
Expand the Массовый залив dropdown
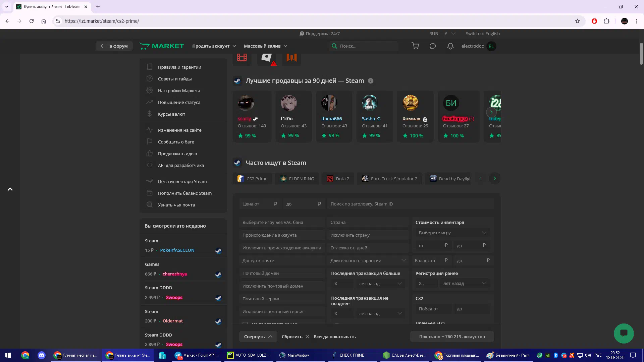(265, 46)
